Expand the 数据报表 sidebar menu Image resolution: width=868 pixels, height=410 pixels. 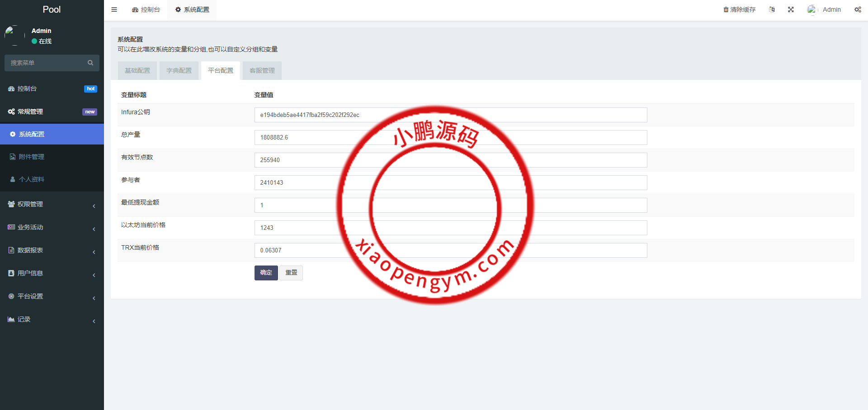[52, 250]
